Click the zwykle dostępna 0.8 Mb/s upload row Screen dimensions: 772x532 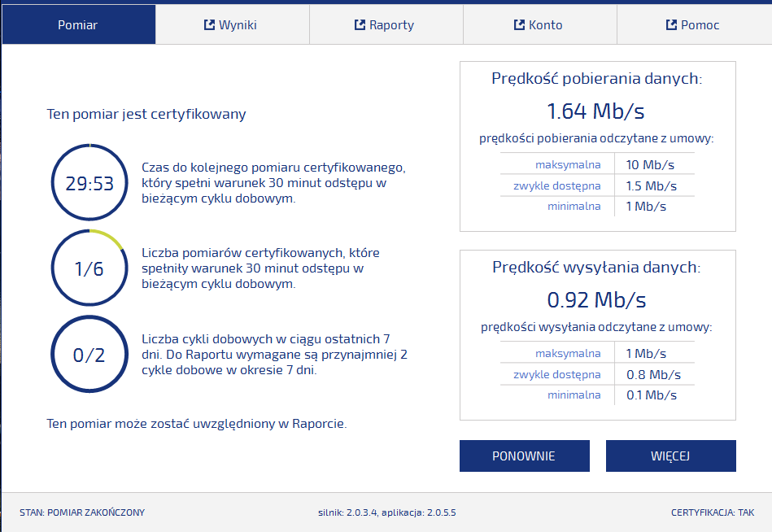597,375
